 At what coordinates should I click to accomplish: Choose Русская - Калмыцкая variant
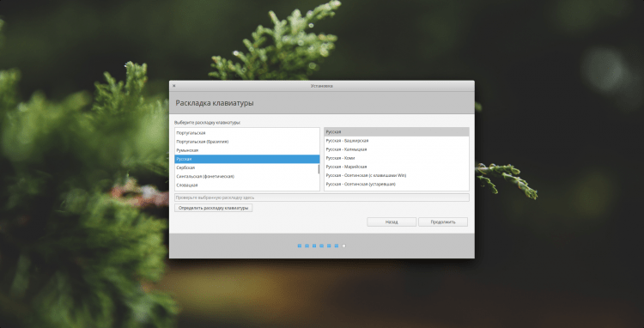point(397,149)
